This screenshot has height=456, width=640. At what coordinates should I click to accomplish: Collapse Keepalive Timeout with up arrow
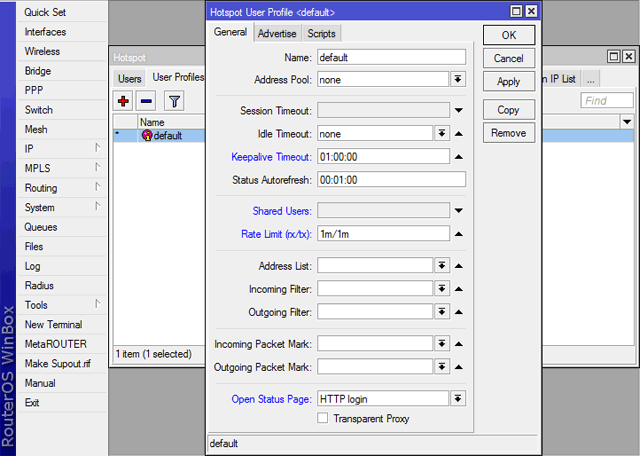click(x=459, y=157)
